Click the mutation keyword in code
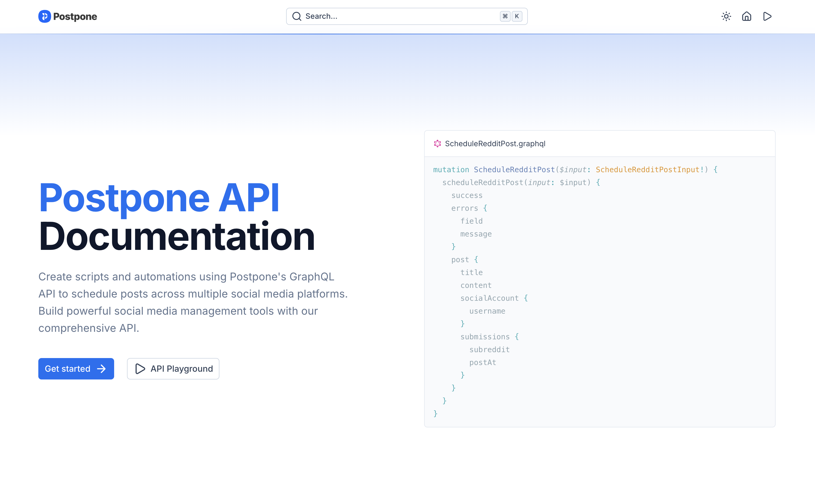Image resolution: width=815 pixels, height=504 pixels. [x=451, y=170]
